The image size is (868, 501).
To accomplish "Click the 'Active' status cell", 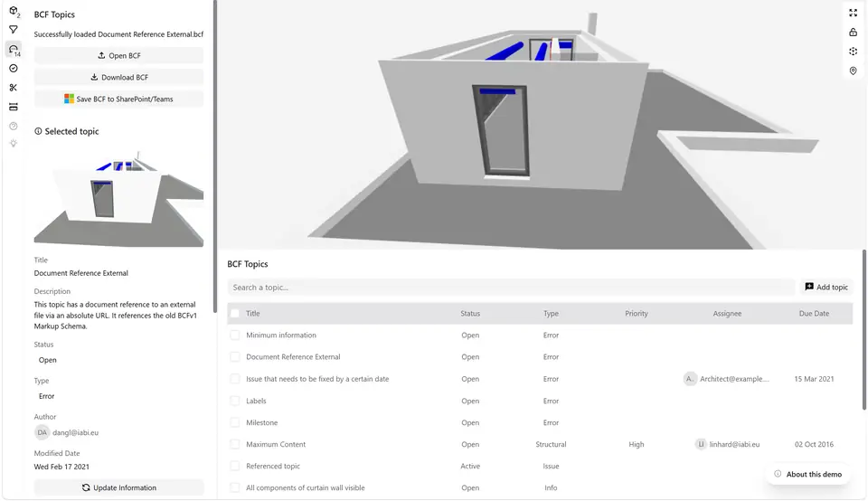I will click(x=470, y=466).
